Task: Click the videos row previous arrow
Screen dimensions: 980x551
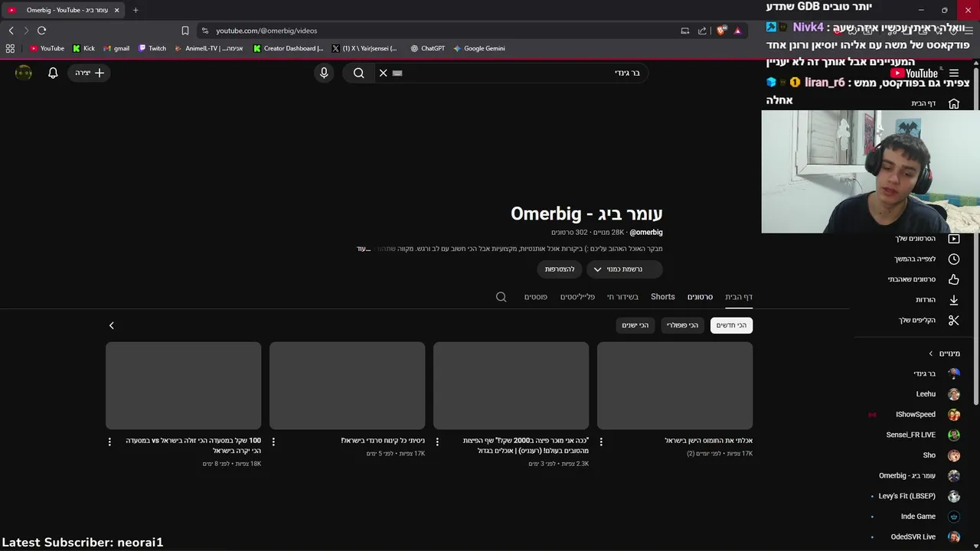Action: [111, 325]
